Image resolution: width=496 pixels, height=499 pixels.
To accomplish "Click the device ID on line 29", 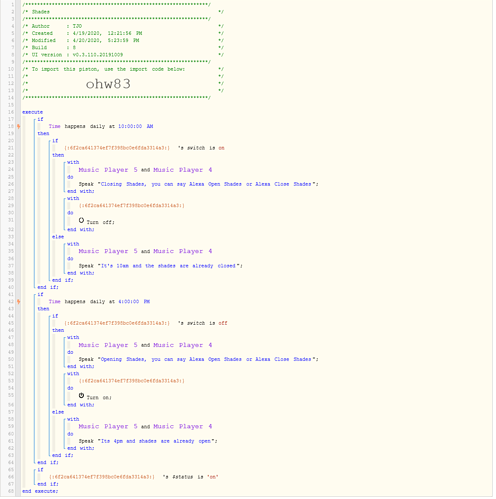I will pyautogui.click(x=131, y=206).
